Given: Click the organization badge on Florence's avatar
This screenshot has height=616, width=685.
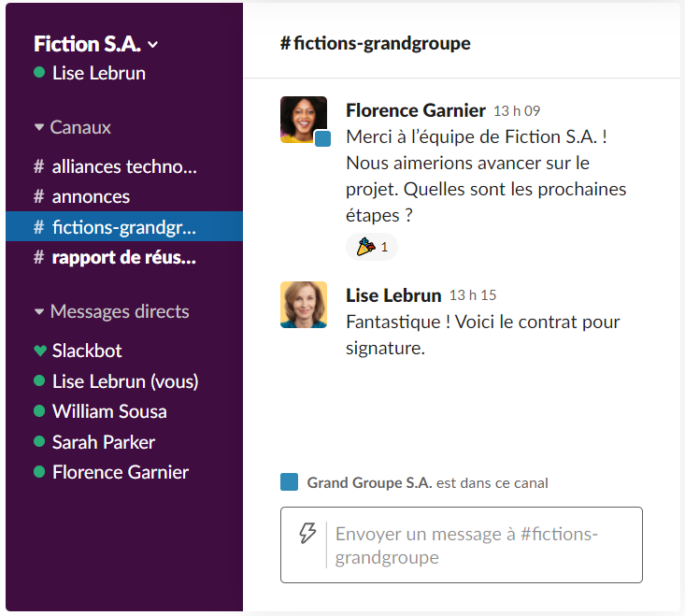Looking at the screenshot, I should 322,139.
